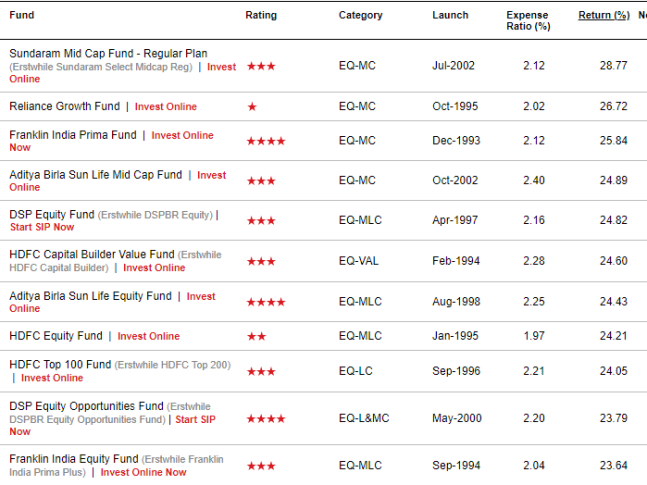Click the Fund column header
Screen dimensions: 647x485
(22, 15)
